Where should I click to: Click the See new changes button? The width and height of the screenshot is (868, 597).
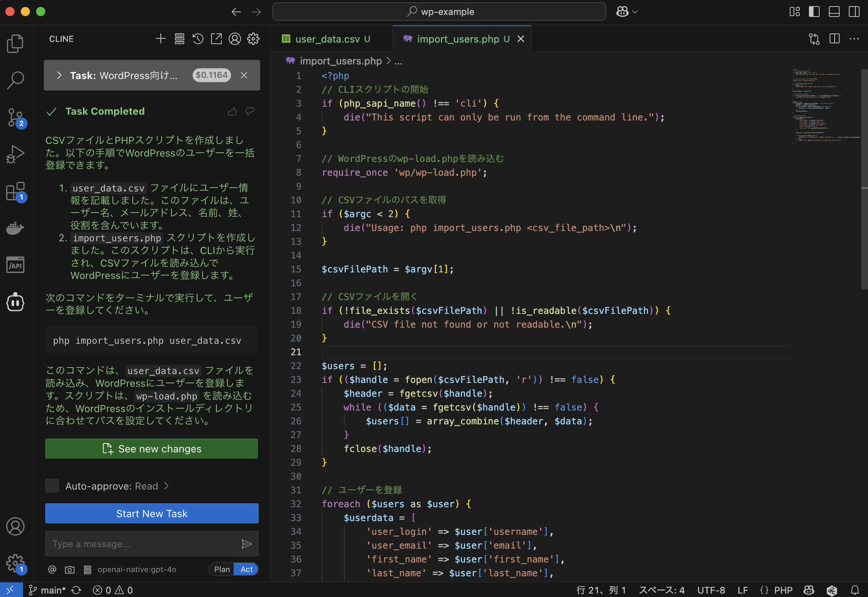(x=152, y=449)
